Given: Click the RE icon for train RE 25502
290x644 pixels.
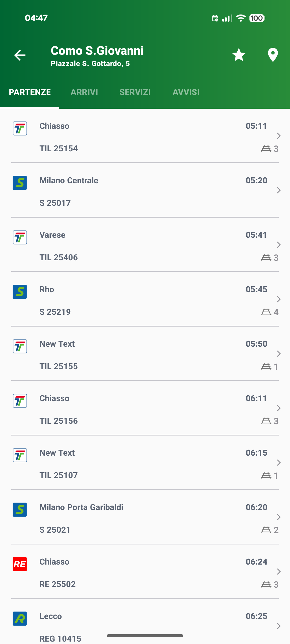Looking at the screenshot, I should 20,564.
